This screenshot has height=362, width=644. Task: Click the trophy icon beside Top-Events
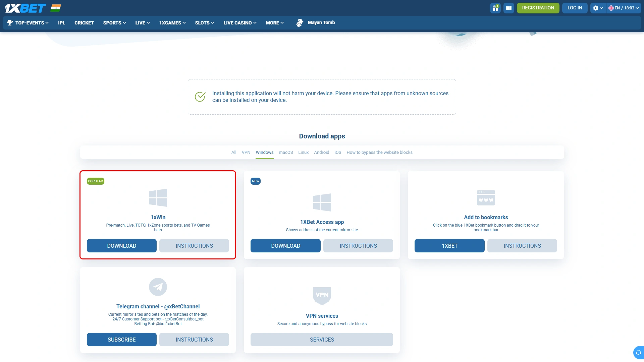pos(9,23)
